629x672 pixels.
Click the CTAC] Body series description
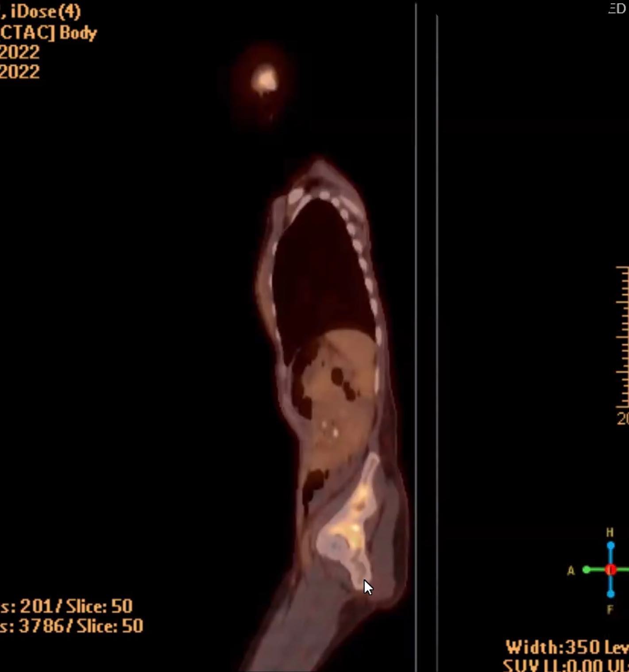tap(48, 33)
